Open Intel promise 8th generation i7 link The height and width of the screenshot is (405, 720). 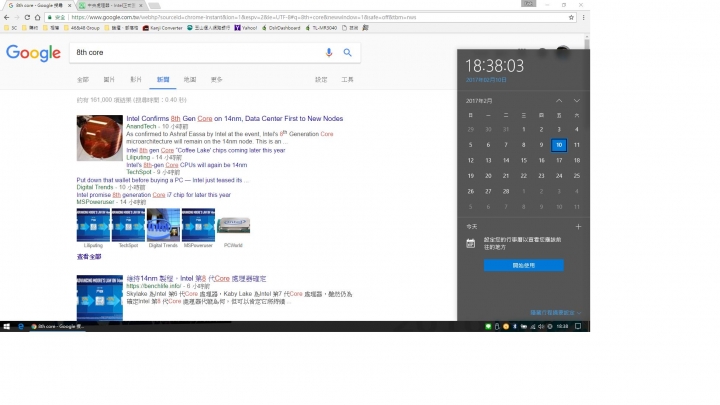click(153, 195)
